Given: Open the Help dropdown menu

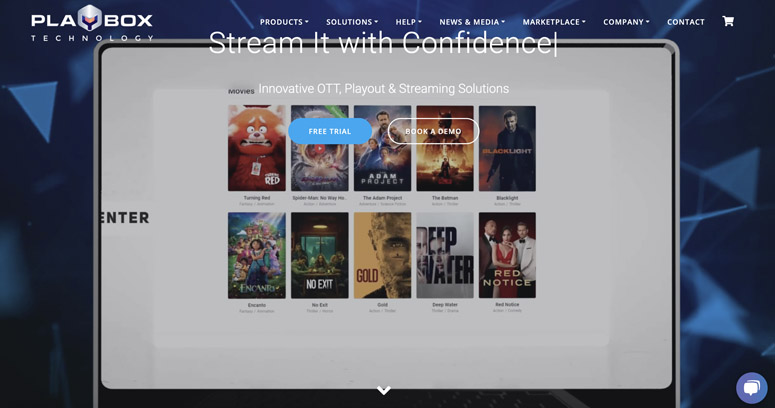Looking at the screenshot, I should tap(409, 22).
